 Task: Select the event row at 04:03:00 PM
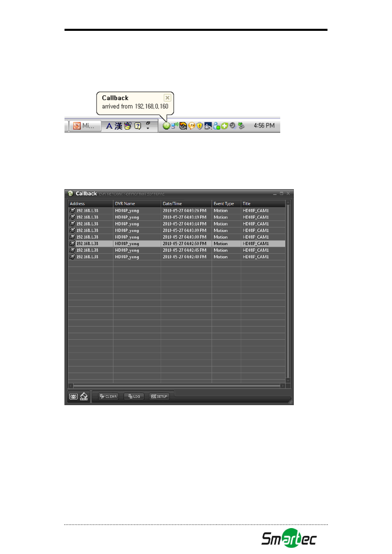coord(177,237)
